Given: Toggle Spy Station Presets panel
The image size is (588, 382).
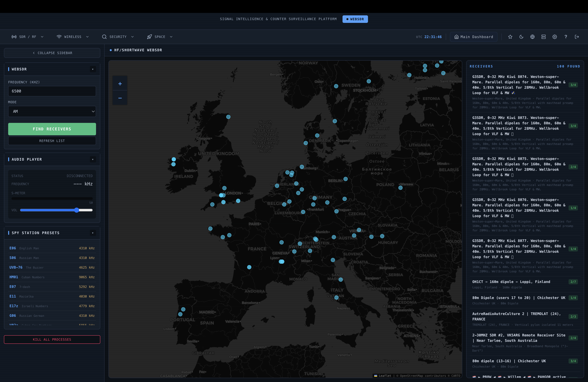Looking at the screenshot, I should pos(93,233).
